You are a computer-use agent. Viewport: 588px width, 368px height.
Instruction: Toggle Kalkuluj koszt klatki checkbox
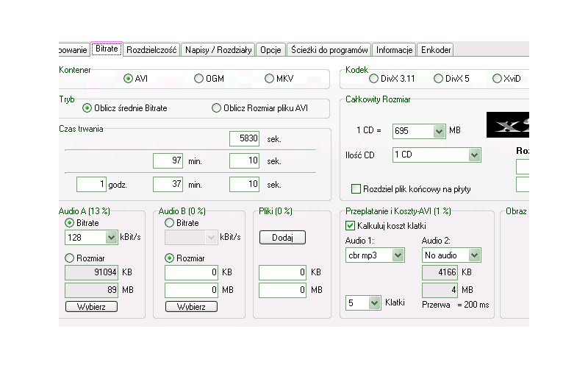pyautogui.click(x=350, y=226)
